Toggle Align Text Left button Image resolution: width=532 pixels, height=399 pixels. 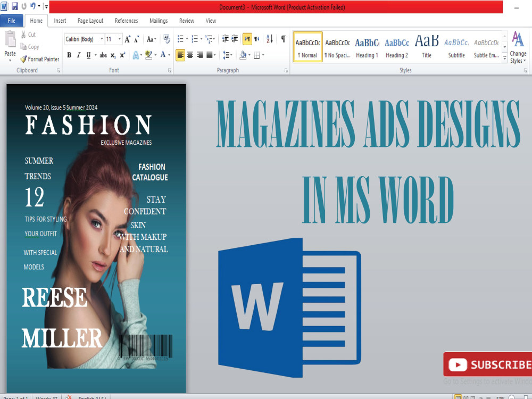tap(180, 55)
